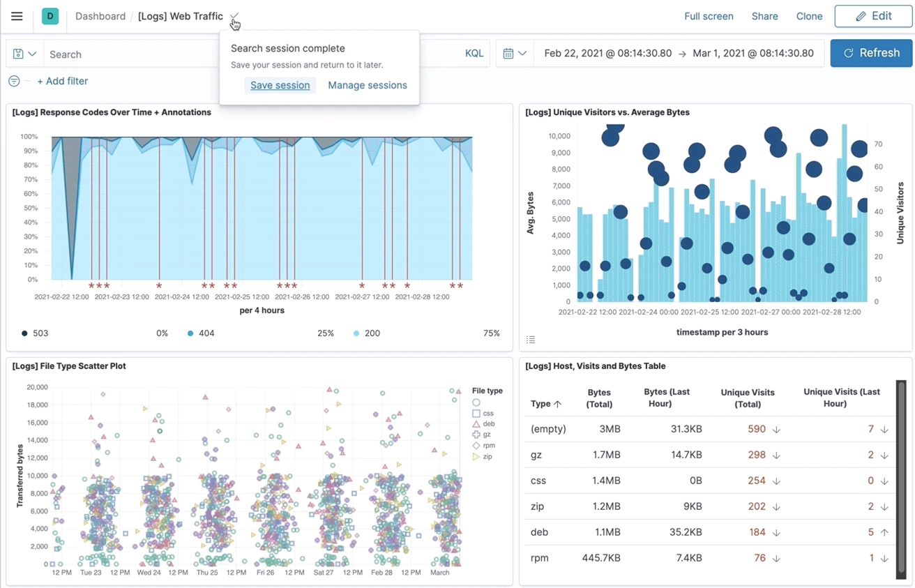915x588 pixels.
Task: Click the Save session link
Action: pos(280,85)
